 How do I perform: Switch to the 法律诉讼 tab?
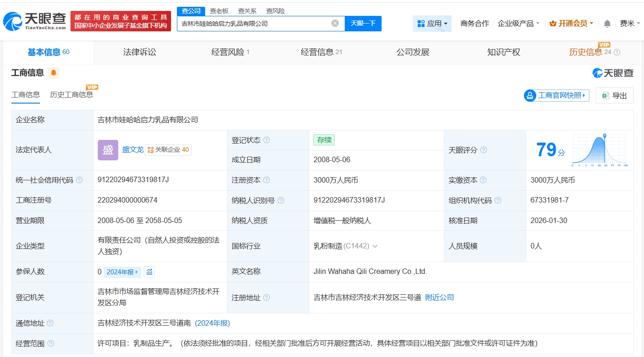140,52
